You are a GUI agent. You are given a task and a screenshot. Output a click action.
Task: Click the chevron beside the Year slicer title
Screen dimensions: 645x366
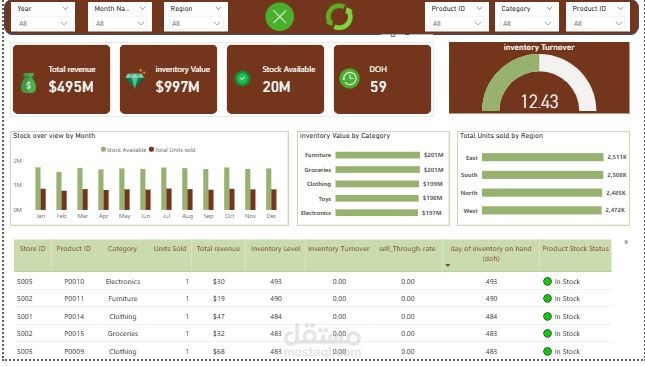point(65,8)
